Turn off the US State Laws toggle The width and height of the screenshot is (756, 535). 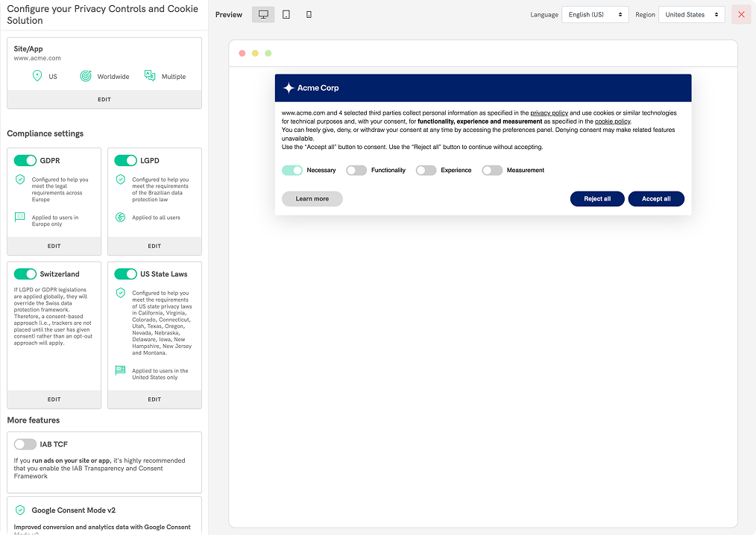(125, 273)
